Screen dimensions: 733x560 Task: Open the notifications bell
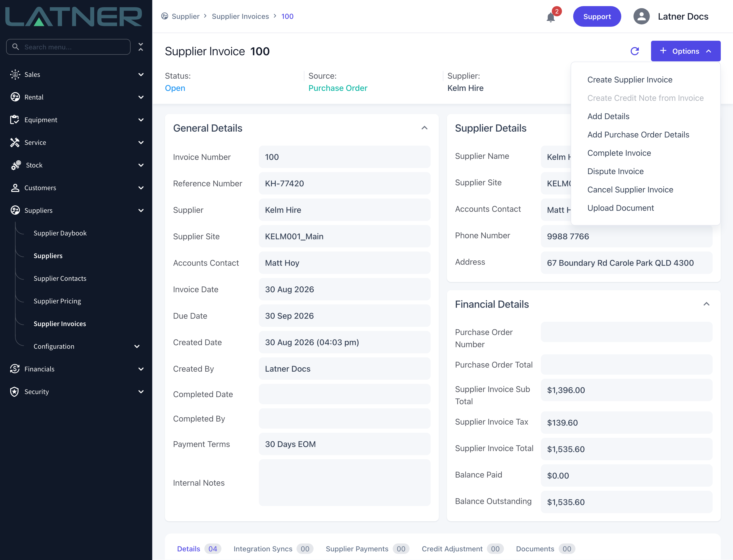coord(551,17)
